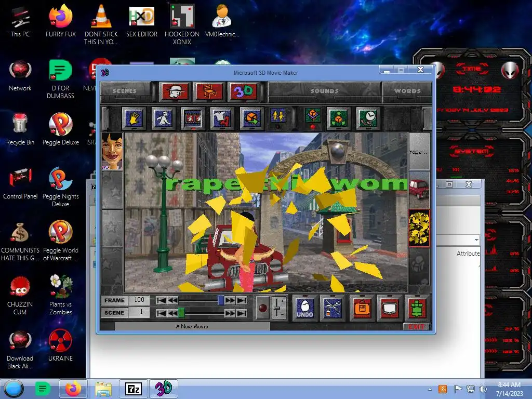Click the scene number field showing 1
The image size is (532, 399).
[x=139, y=312]
